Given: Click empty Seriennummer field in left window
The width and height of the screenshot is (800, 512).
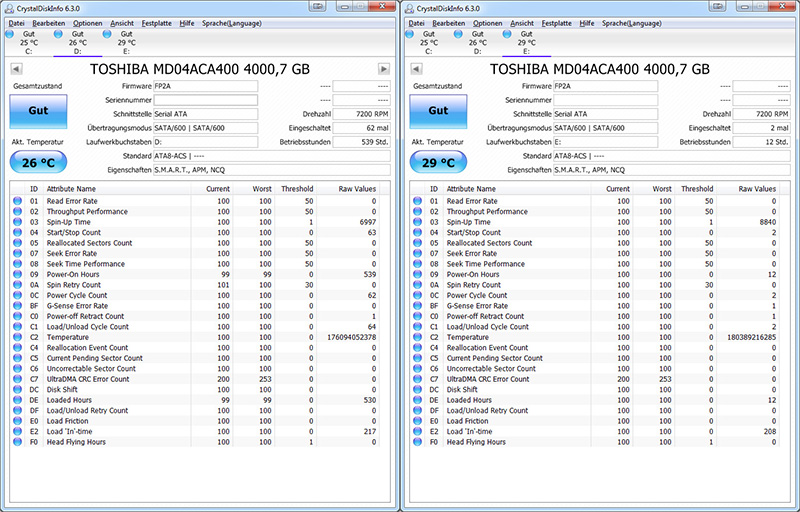Looking at the screenshot, I should tap(206, 100).
